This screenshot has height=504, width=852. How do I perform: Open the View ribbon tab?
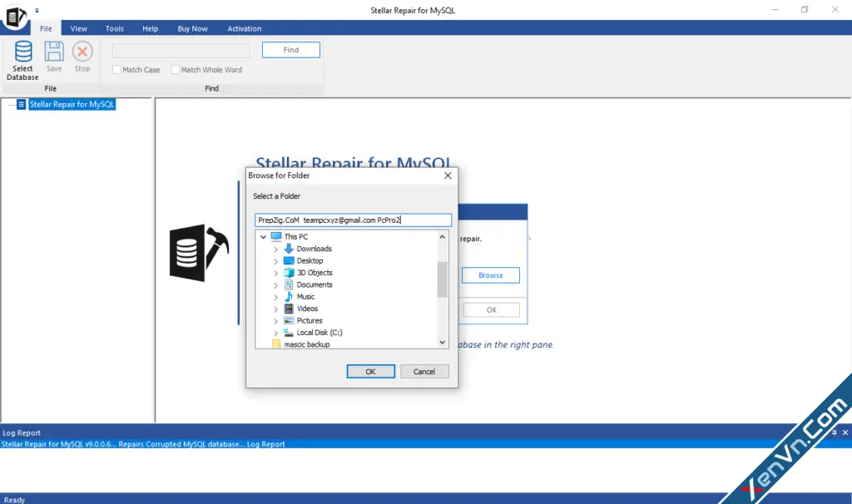pyautogui.click(x=78, y=28)
